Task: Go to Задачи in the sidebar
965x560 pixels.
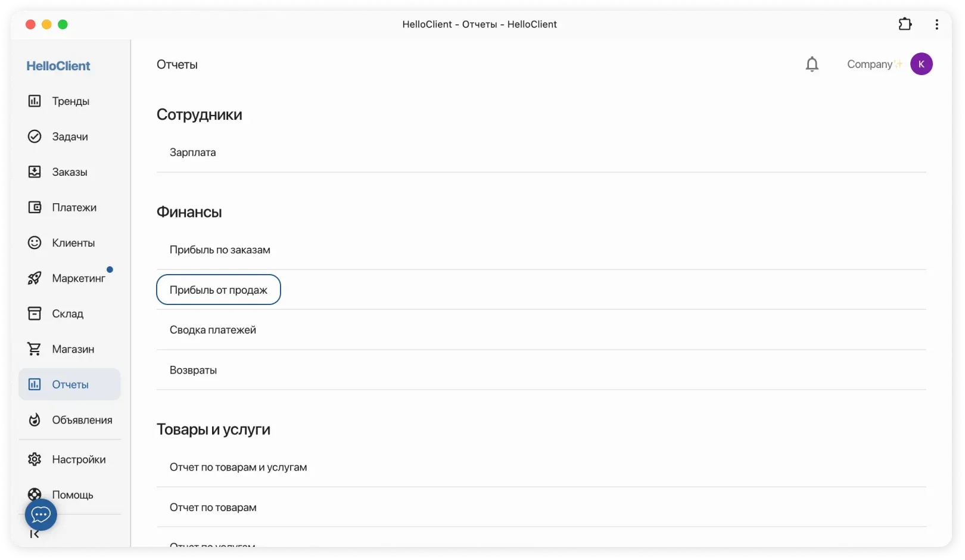Action: click(x=70, y=136)
